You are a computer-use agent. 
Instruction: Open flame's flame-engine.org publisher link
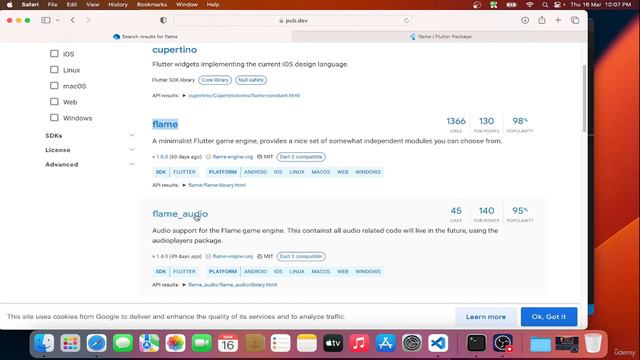tap(233, 157)
